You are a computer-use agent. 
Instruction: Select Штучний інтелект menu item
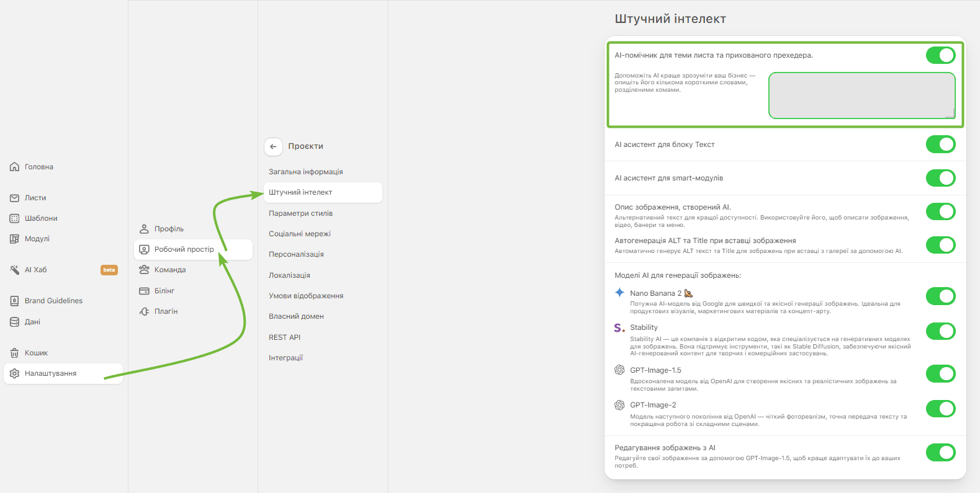323,192
